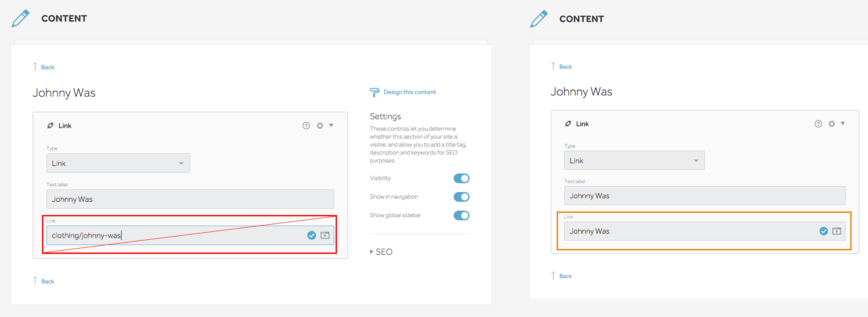
Task: Click the Text label field in right panel
Action: click(x=705, y=196)
